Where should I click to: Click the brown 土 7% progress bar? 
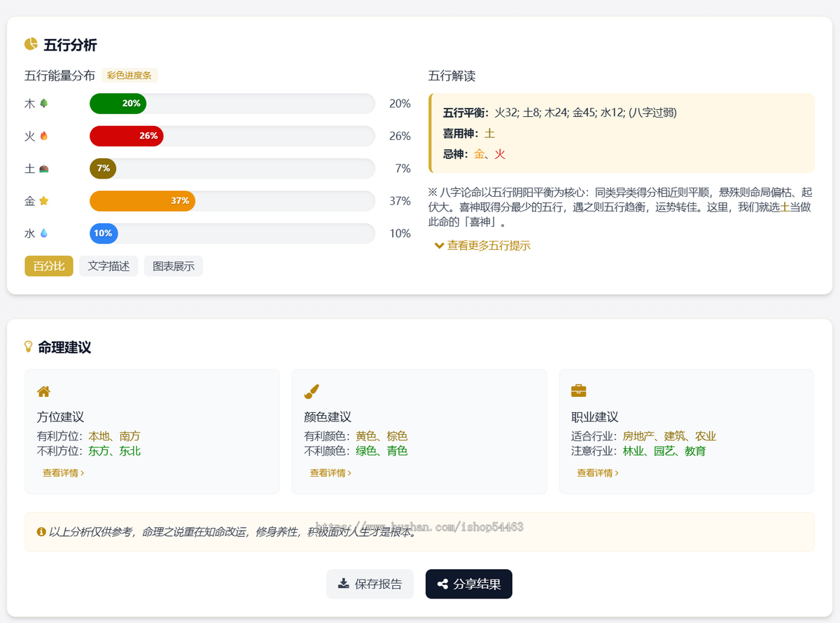103,169
